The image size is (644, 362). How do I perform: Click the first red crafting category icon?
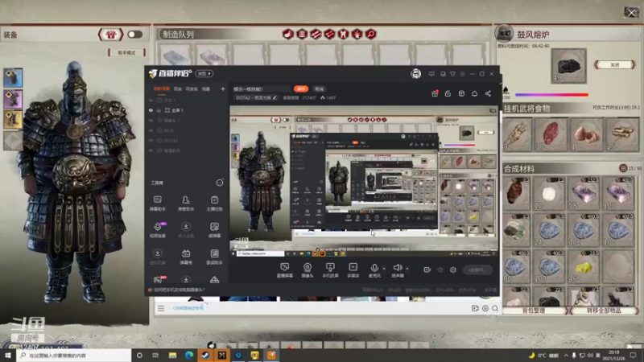point(288,34)
